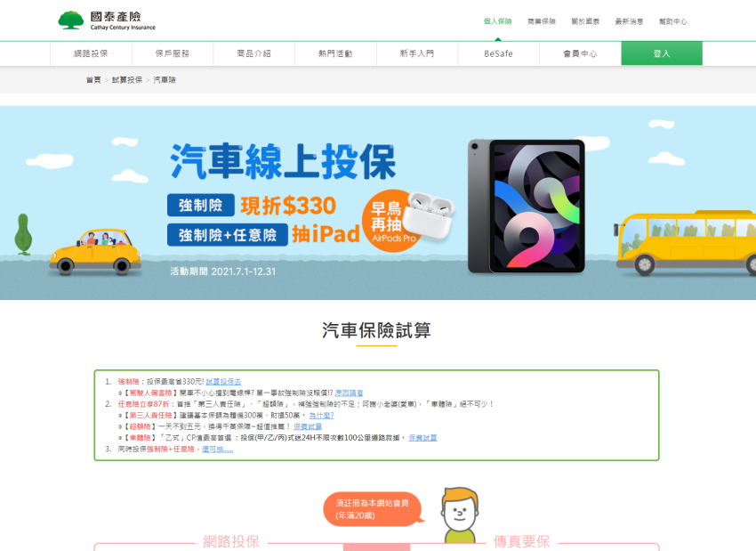756x551 pixels.
Task: Select the 商業保險 top navigation tab
Action: (x=542, y=21)
